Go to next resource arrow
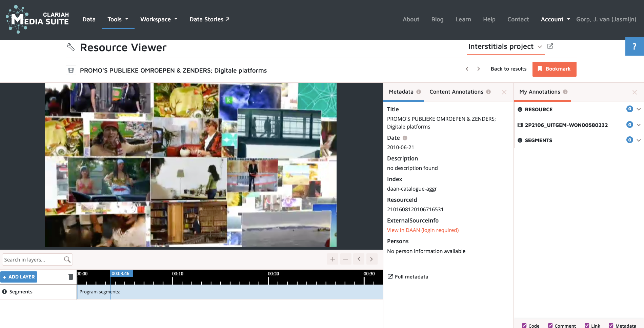The height and width of the screenshot is (328, 644). pos(479,69)
